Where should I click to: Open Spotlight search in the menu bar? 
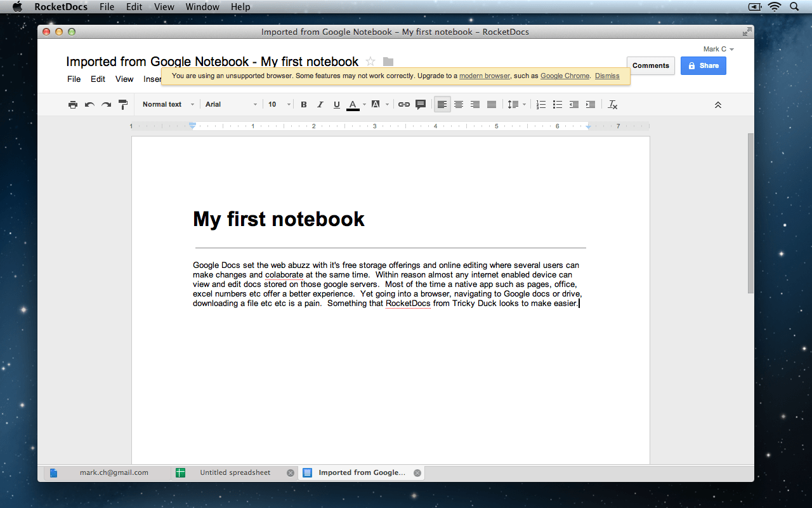point(794,7)
